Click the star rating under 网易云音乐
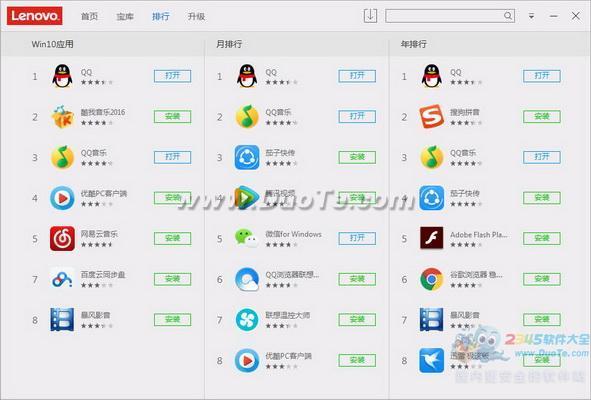The image size is (591, 400). (x=97, y=245)
